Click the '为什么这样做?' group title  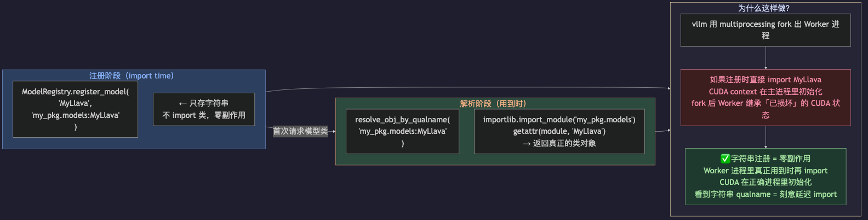(764, 8)
